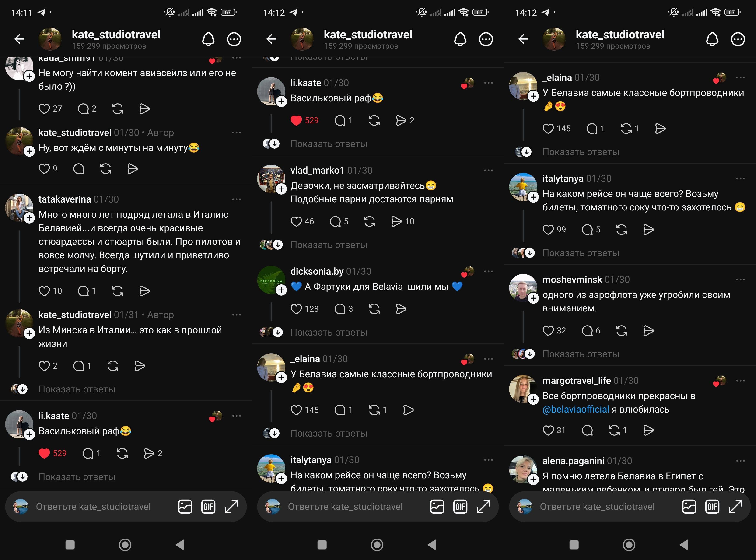Share vlad_marko1's comment via send icon
756x560 pixels.
pyautogui.click(x=396, y=221)
